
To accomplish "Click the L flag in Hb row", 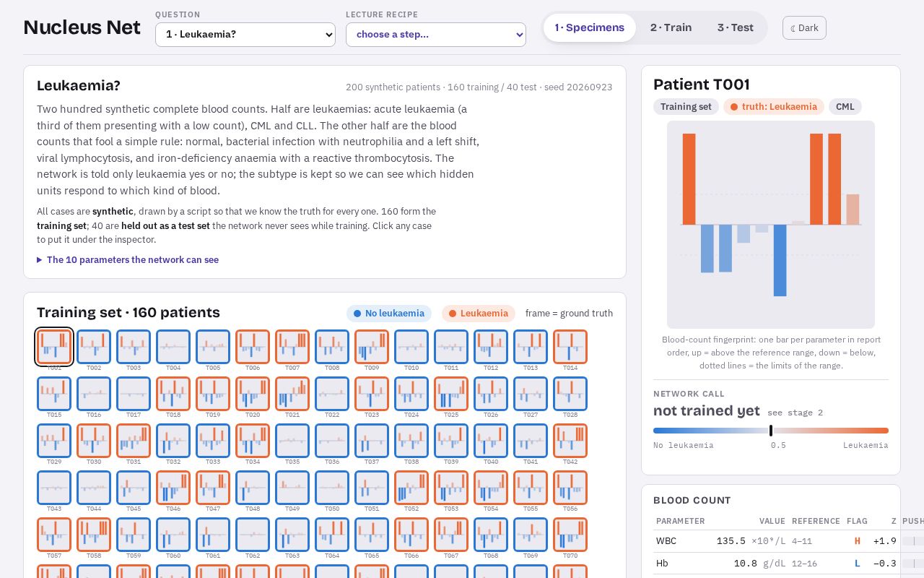I will tap(858, 564).
